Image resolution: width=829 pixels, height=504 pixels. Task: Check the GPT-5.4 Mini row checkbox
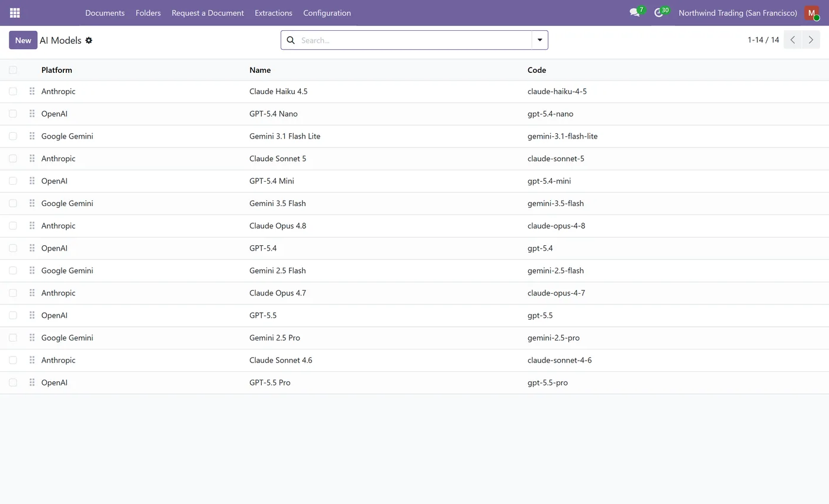[13, 181]
